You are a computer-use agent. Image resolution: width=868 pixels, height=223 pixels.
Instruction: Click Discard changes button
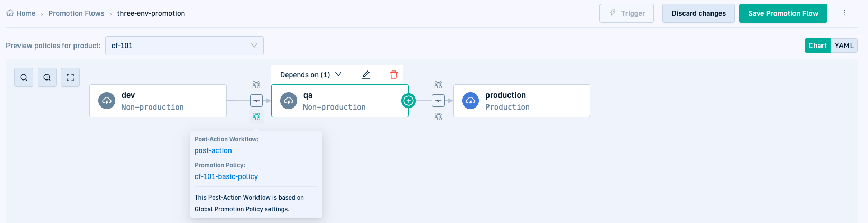[698, 13]
